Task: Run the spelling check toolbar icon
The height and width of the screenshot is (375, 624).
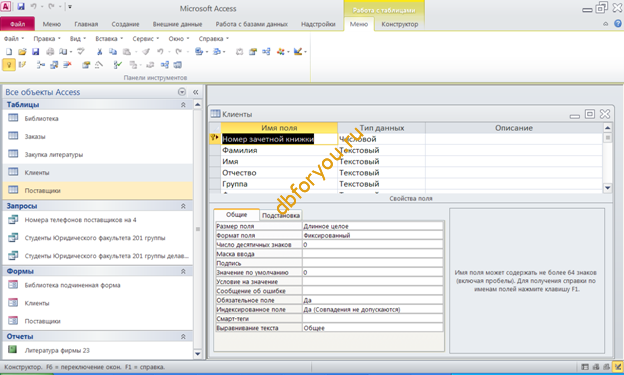Action: (x=81, y=52)
